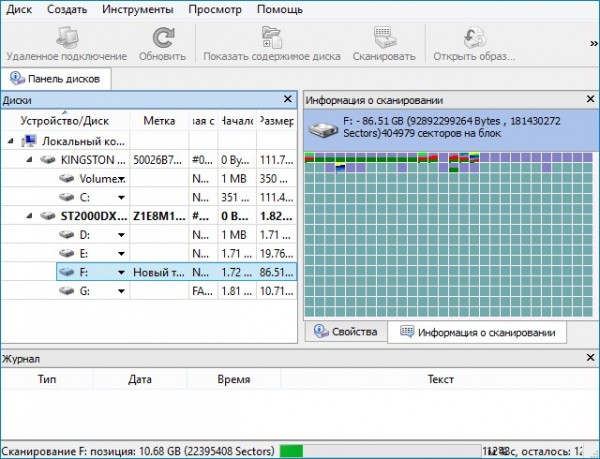This screenshot has width=600, height=459.
Task: Open the Диск menu
Action: [x=20, y=9]
